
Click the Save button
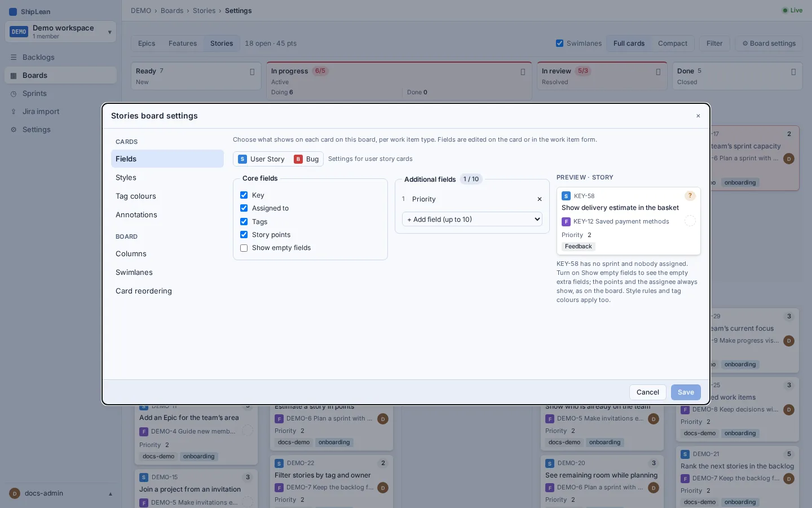(686, 392)
